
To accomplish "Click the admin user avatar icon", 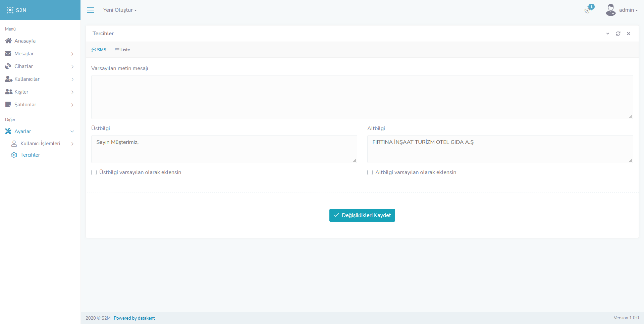I will pyautogui.click(x=611, y=10).
